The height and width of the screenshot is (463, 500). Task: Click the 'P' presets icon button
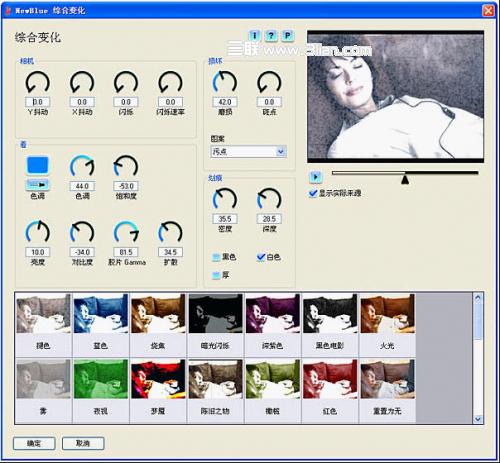tap(287, 35)
